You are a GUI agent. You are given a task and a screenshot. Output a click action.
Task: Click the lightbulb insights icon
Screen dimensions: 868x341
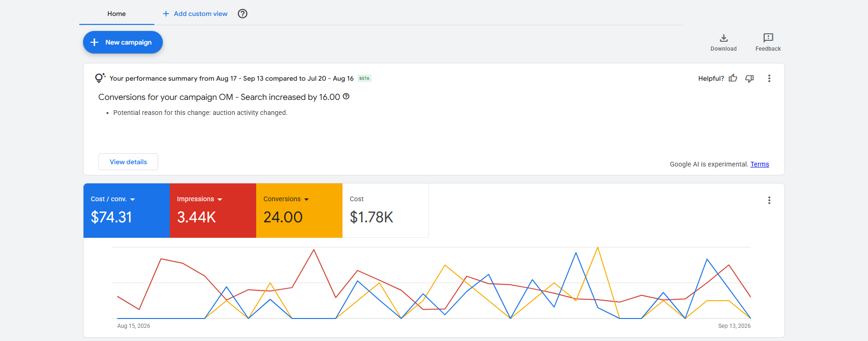click(100, 78)
